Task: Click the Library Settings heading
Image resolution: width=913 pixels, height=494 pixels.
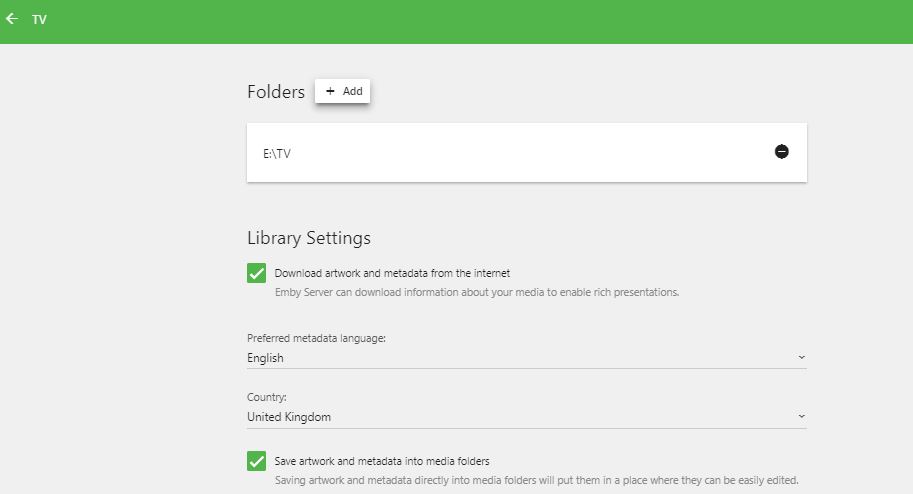Action: [309, 238]
